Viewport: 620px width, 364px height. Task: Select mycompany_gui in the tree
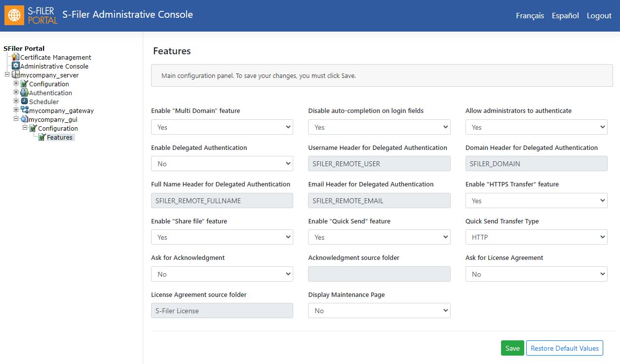click(x=53, y=119)
